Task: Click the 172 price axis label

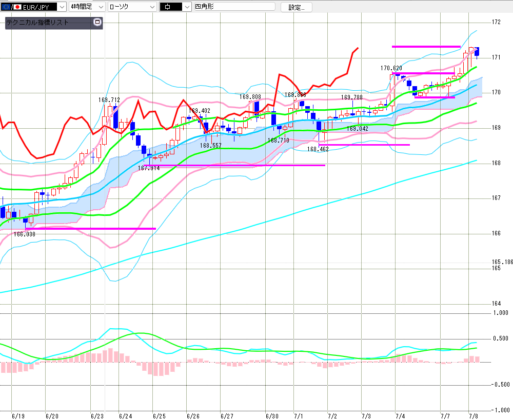Action: point(496,22)
